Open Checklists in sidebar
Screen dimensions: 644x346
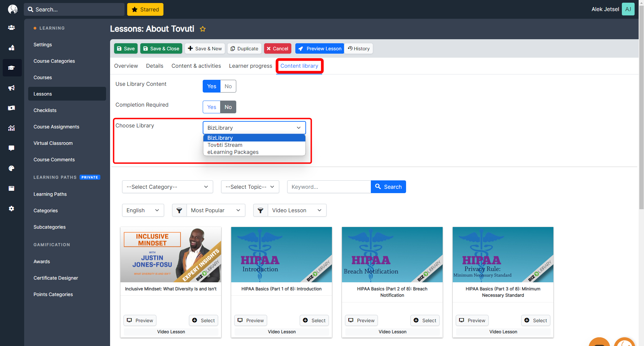point(45,110)
